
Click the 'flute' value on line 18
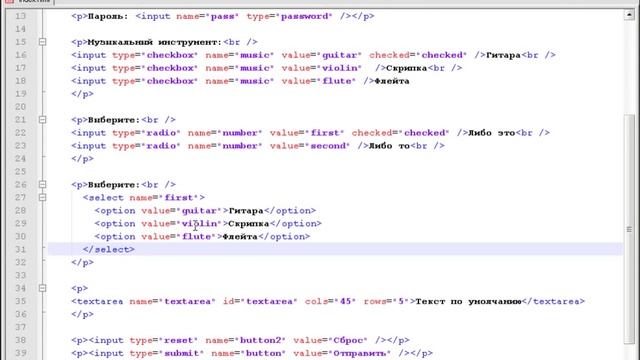tap(337, 81)
